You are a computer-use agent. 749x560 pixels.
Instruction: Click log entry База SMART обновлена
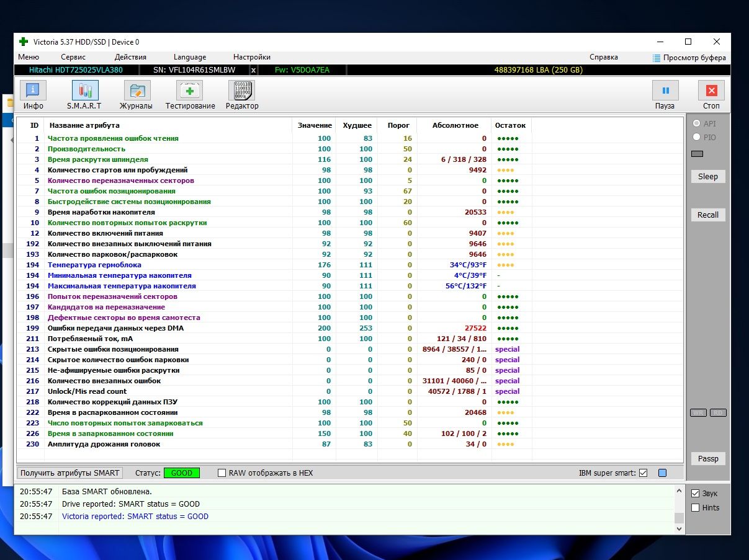tap(107, 492)
